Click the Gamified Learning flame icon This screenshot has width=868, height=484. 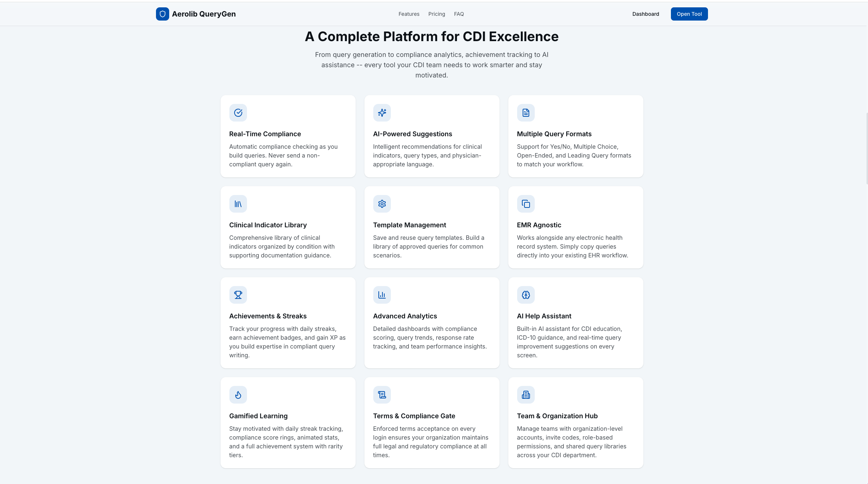click(x=238, y=395)
